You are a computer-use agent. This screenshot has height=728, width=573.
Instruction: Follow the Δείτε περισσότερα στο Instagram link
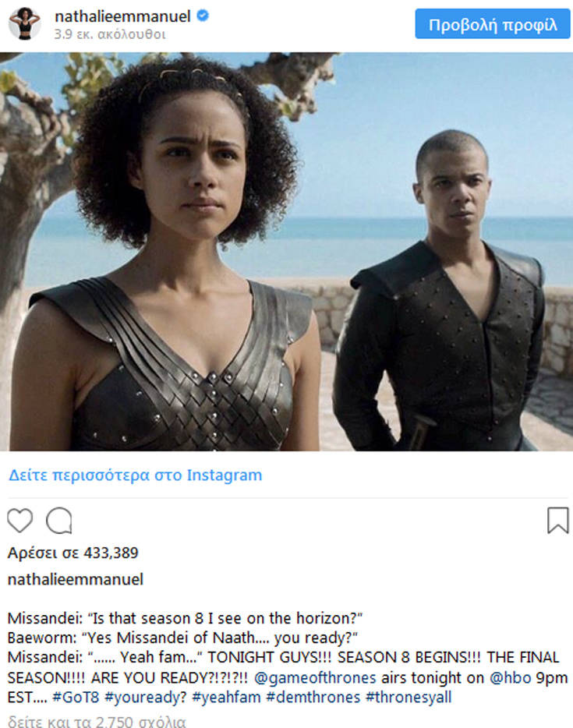click(x=136, y=475)
